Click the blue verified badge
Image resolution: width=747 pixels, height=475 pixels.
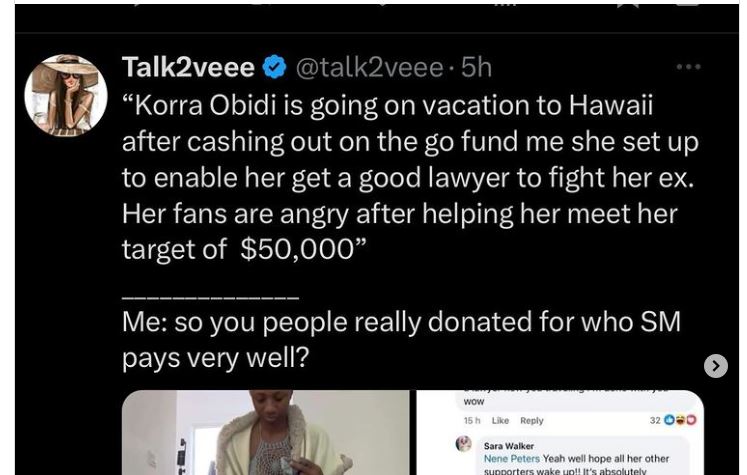(274, 67)
